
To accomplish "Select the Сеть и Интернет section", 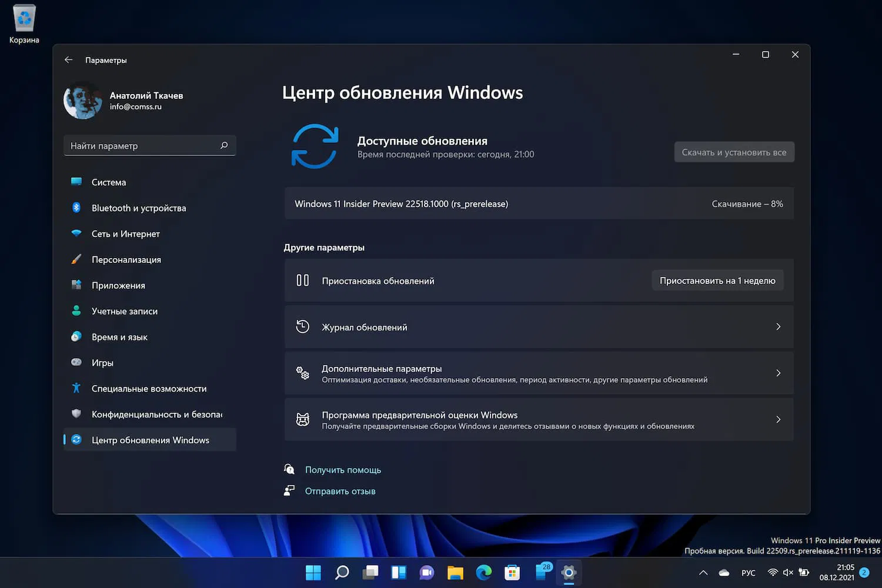I will [125, 233].
